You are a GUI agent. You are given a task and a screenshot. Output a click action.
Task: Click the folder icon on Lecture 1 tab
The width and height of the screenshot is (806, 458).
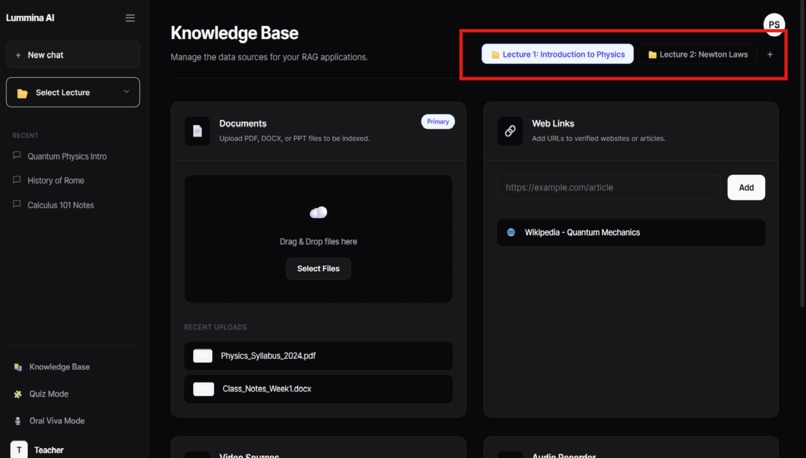click(496, 55)
